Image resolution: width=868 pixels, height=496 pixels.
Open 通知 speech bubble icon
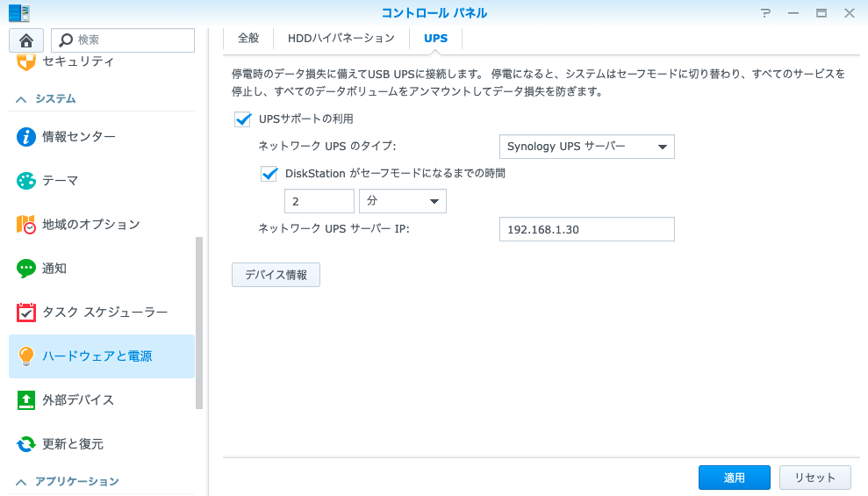click(x=26, y=269)
